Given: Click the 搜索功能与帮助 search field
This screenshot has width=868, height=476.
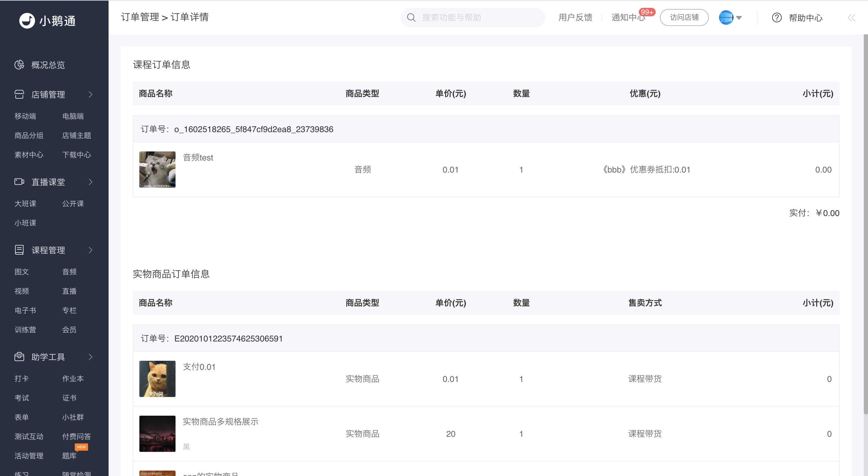Looking at the screenshot, I should coord(473,17).
